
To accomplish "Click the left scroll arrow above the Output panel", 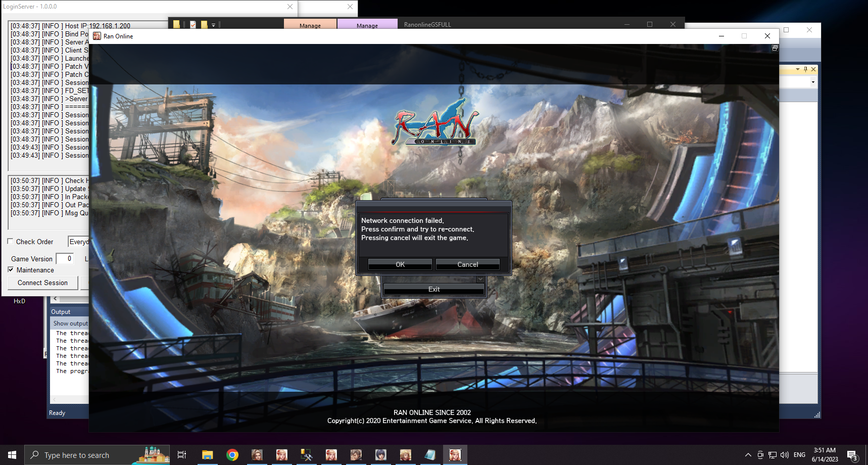I will (x=55, y=299).
